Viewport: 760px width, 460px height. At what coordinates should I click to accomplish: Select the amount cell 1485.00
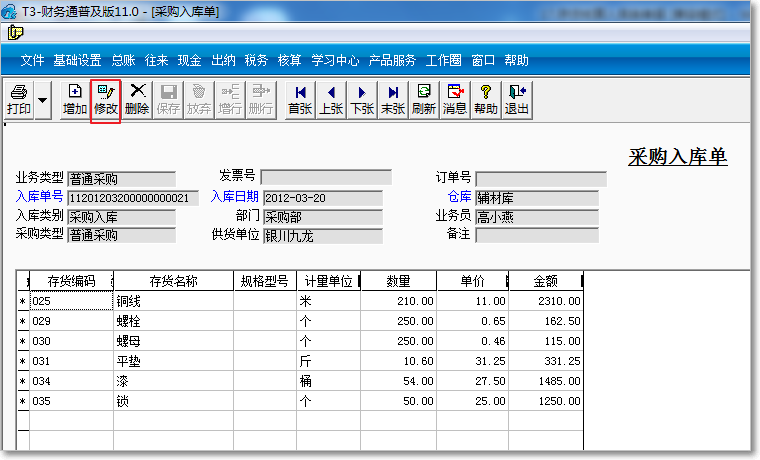click(x=546, y=381)
